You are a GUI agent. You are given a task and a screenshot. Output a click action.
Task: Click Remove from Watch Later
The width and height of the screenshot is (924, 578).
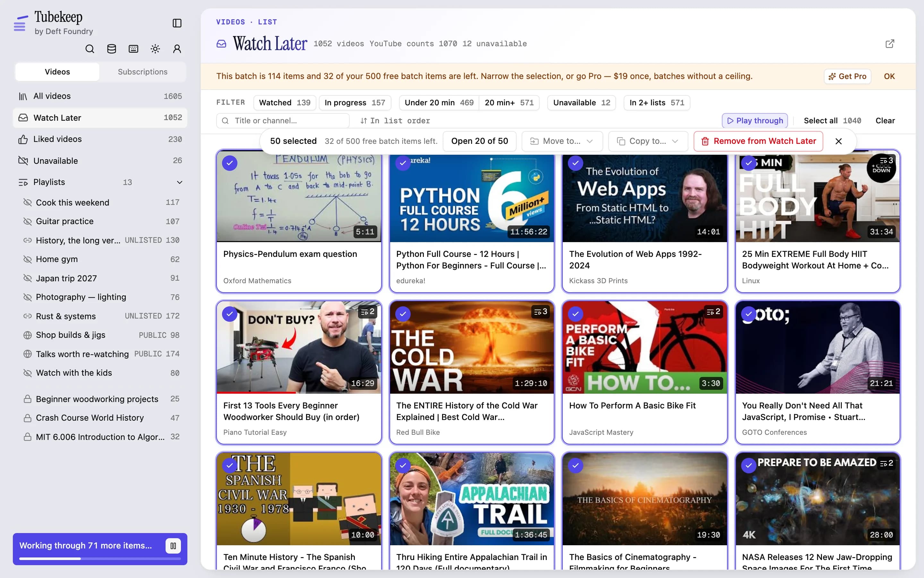[x=758, y=141]
